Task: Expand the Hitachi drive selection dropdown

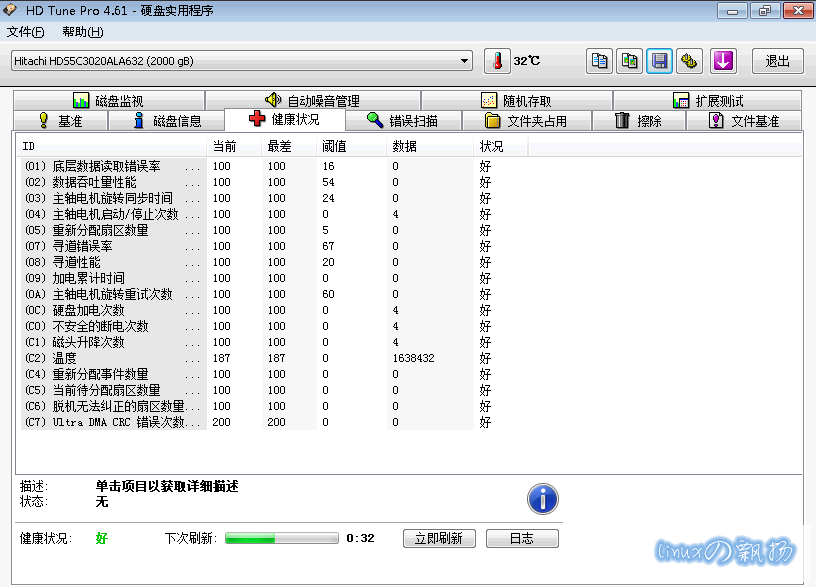Action: (x=464, y=61)
